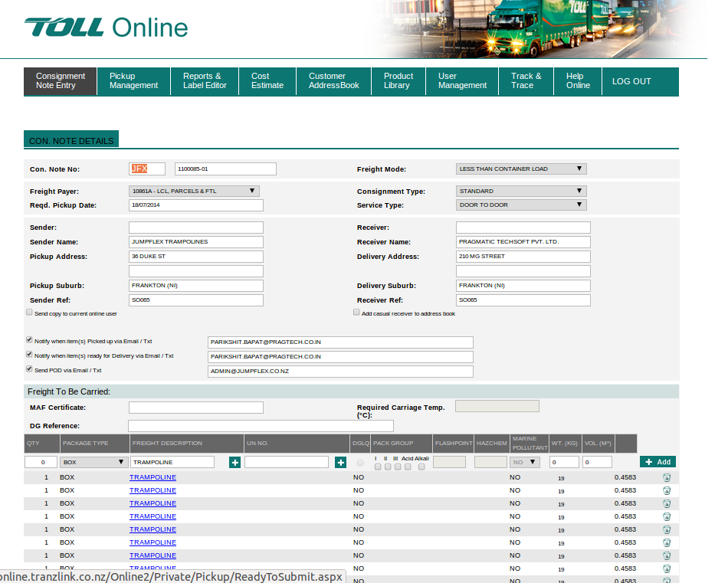Open Consignment Note Entry menu
Image resolution: width=728 pixels, height=583 pixels.
[61, 81]
